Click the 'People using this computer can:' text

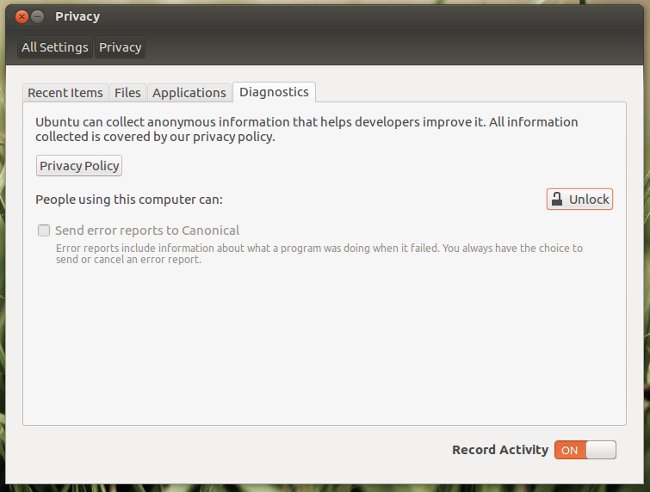129,199
